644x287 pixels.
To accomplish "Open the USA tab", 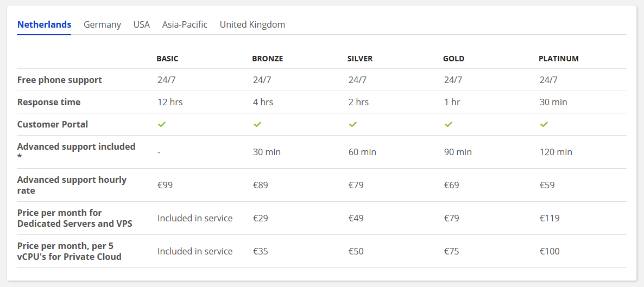I will click(142, 24).
